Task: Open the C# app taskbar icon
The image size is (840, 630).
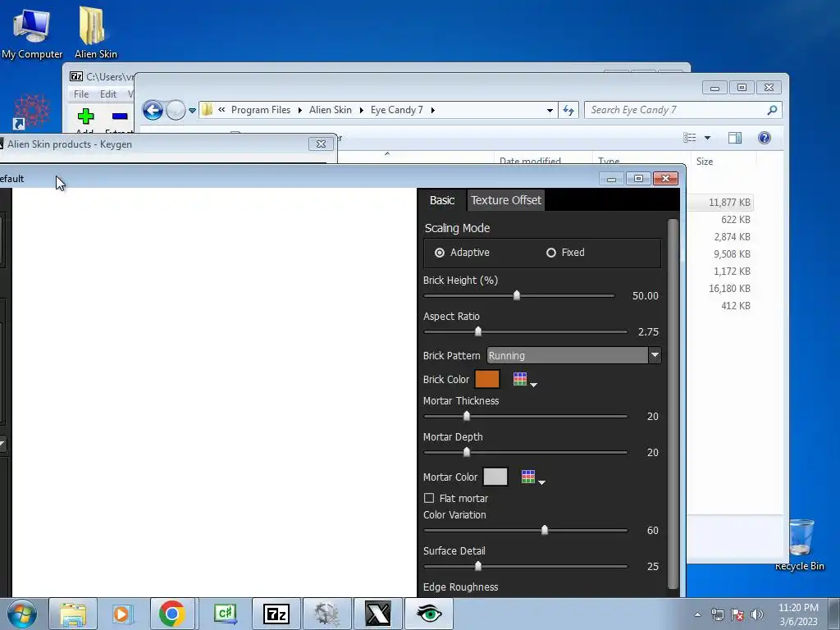Action: 225,614
